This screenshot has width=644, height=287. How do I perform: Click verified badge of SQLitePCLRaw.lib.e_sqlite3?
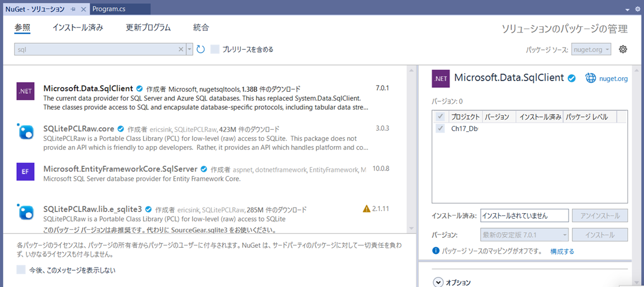tap(149, 209)
